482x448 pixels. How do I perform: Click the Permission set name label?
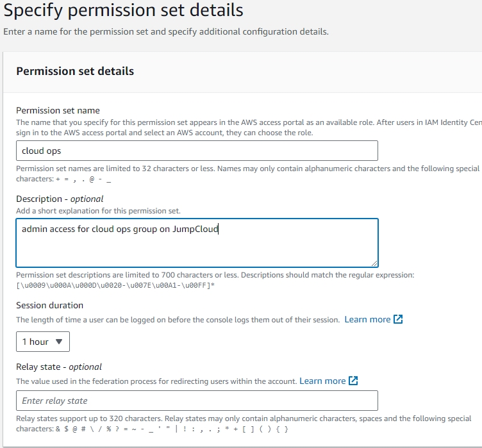click(58, 110)
